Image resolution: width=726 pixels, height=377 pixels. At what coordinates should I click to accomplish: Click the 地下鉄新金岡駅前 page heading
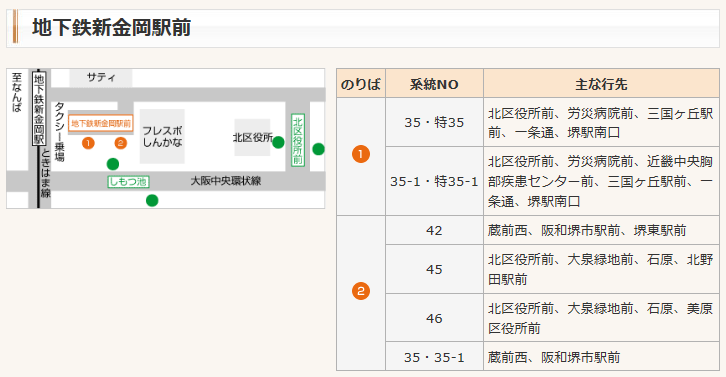click(112, 28)
